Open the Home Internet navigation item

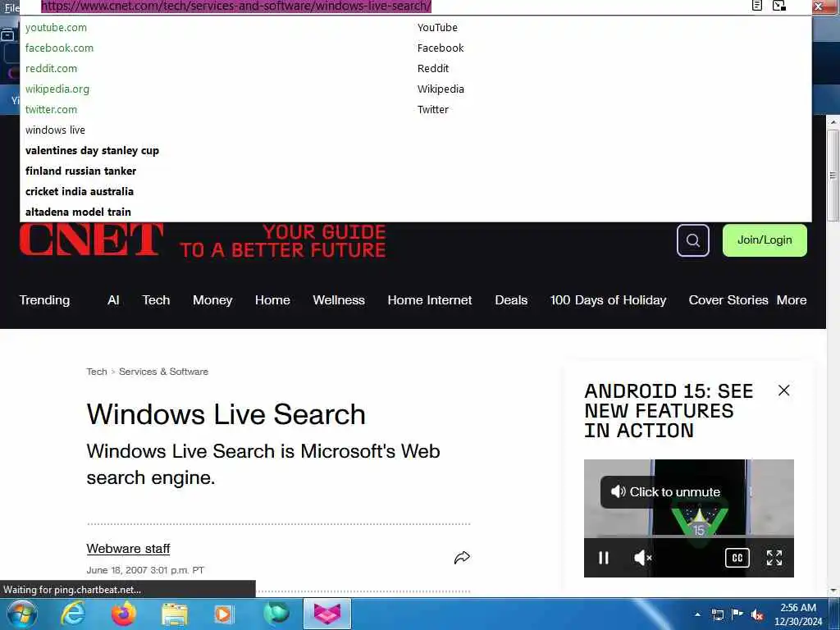[430, 300]
